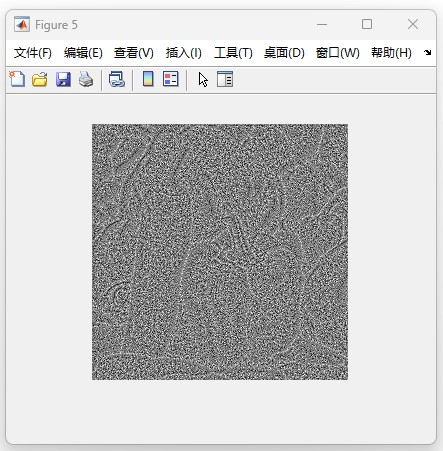Save the figure using the floppy icon
Image resolution: width=443 pixels, height=451 pixels.
click(x=63, y=79)
